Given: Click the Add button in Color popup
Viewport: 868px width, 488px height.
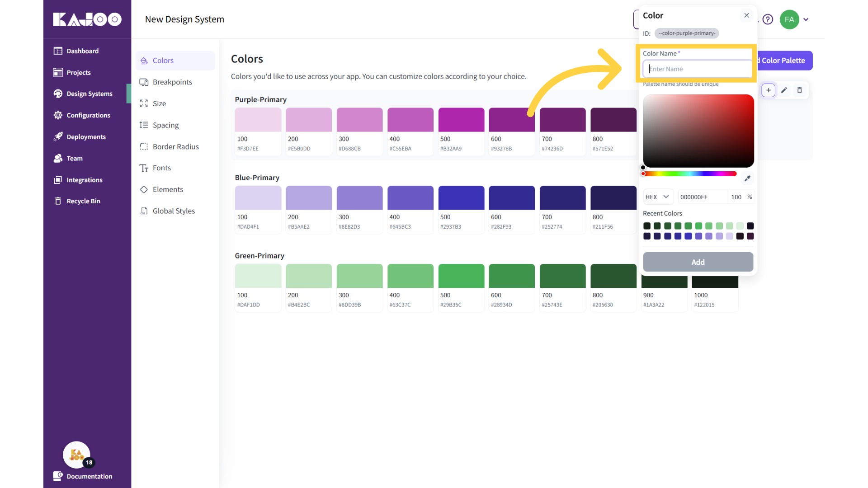Looking at the screenshot, I should click(x=698, y=262).
